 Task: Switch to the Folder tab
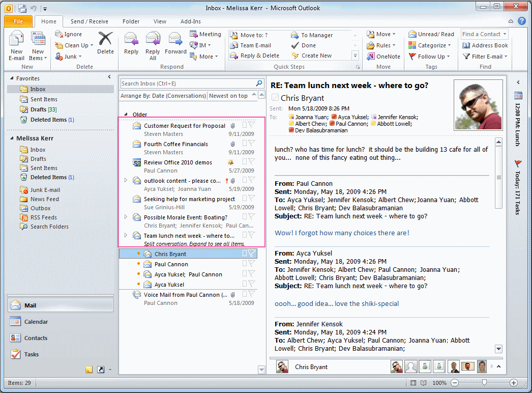(131, 21)
